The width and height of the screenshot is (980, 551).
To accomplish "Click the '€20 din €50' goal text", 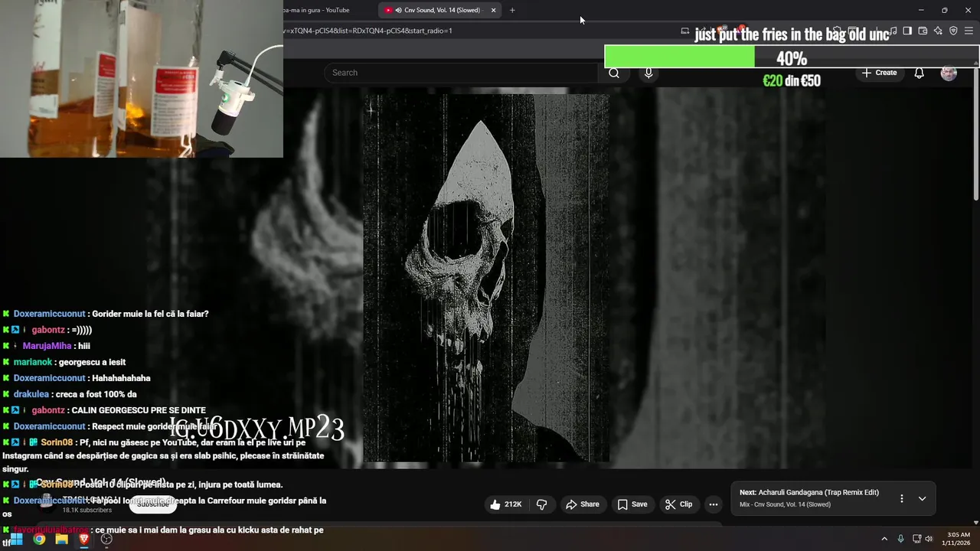I will point(792,80).
